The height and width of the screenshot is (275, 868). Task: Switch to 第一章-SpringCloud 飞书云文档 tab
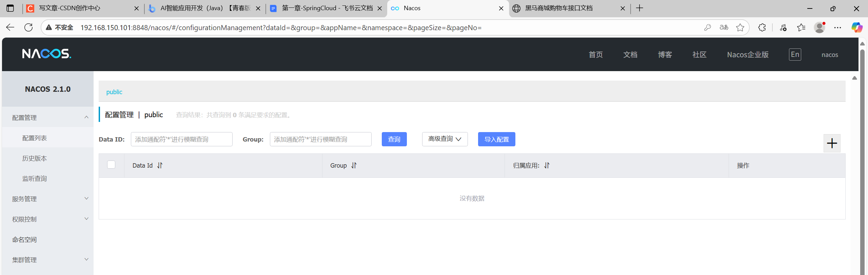tap(325, 8)
